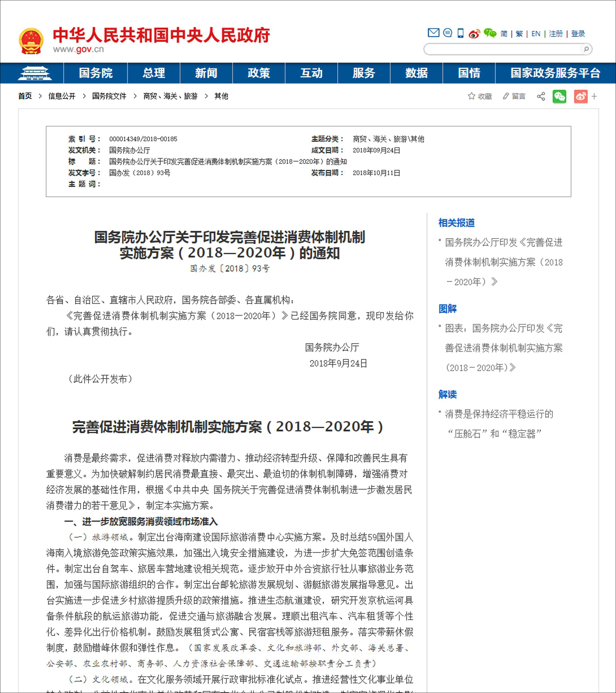This screenshot has height=693, width=616.
Task: Click the share icon
Action: (541, 96)
